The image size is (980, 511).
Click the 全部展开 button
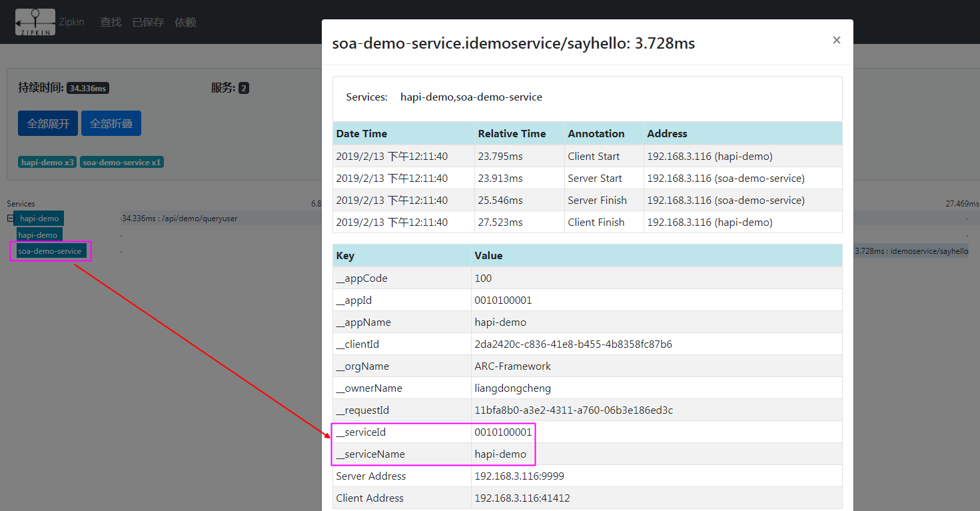click(48, 123)
